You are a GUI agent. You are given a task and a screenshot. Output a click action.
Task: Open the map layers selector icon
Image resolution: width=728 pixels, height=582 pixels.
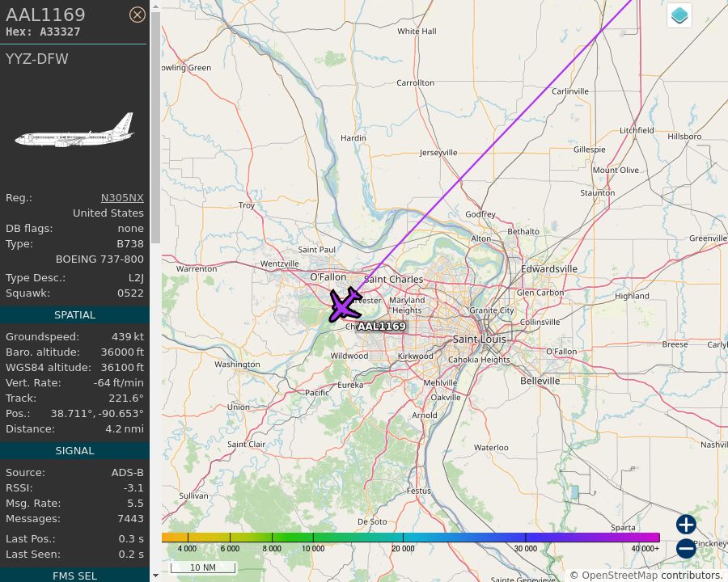(679, 15)
